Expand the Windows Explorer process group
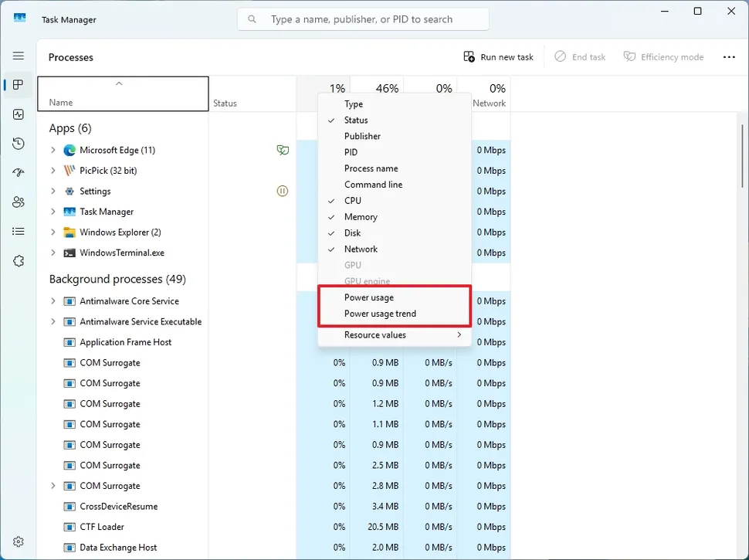Screen dimensions: 749x560 click(52, 232)
